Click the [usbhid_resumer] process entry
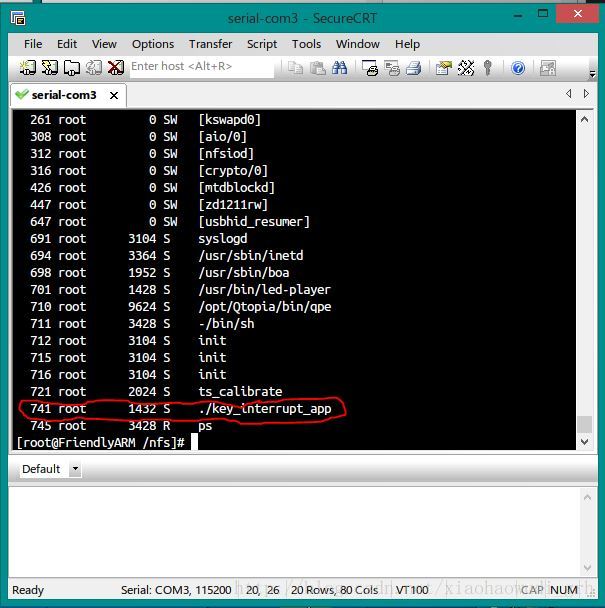 (x=254, y=222)
